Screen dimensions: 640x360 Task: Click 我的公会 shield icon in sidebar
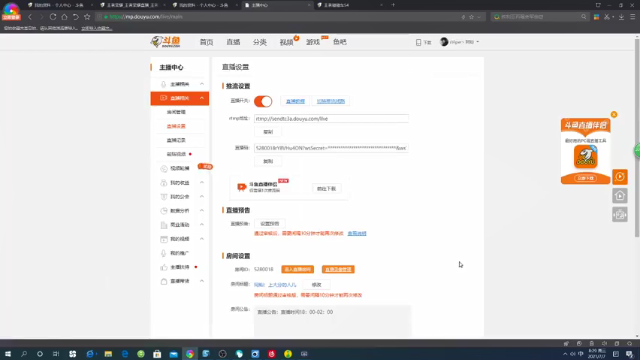tap(164, 197)
